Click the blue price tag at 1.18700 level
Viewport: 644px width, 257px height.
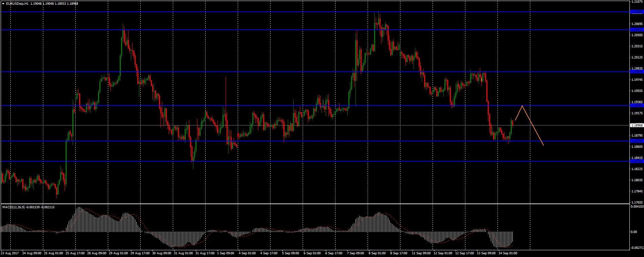tap(637, 141)
